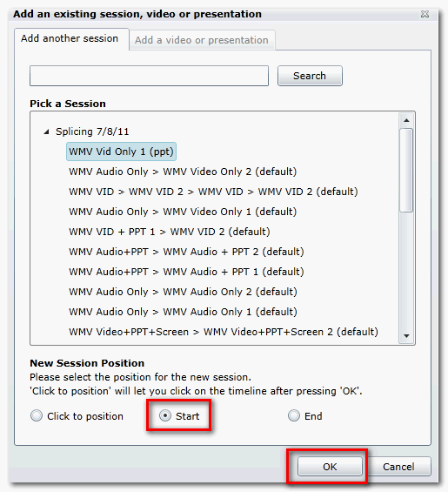Select WMV Audio+PPT > WMV Audio + PPT 2
The image size is (448, 492).
click(186, 252)
